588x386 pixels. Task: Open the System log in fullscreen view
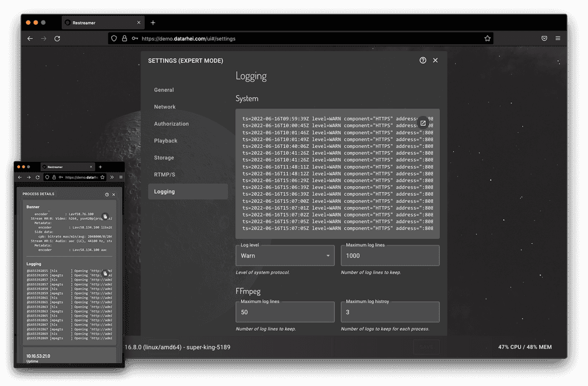pos(423,122)
